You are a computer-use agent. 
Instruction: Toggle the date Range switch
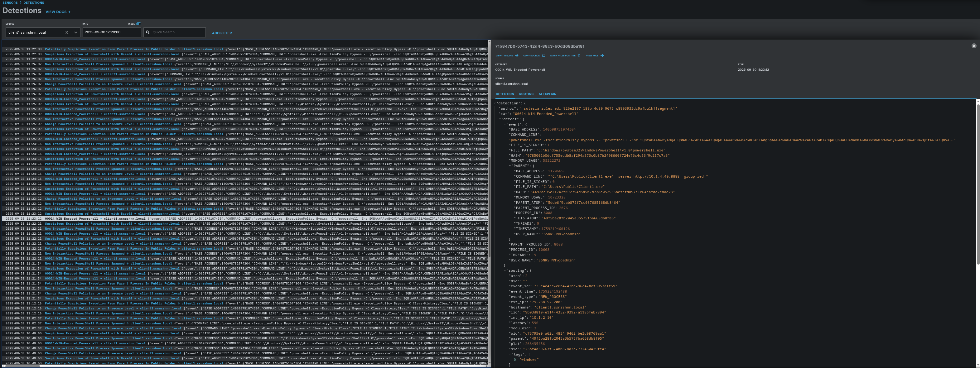(x=139, y=24)
